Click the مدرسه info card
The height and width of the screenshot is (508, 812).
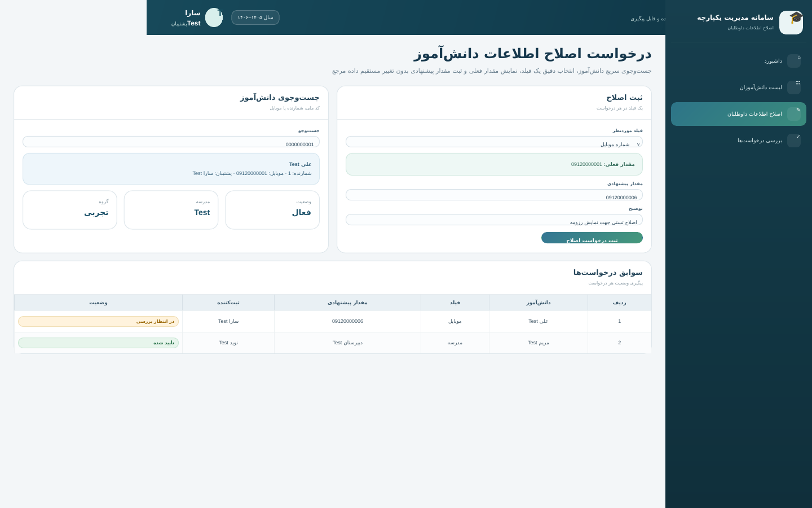pyautogui.click(x=171, y=210)
